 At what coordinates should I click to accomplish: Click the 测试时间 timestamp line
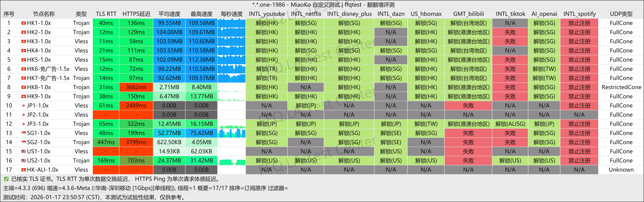[x=95, y=197]
